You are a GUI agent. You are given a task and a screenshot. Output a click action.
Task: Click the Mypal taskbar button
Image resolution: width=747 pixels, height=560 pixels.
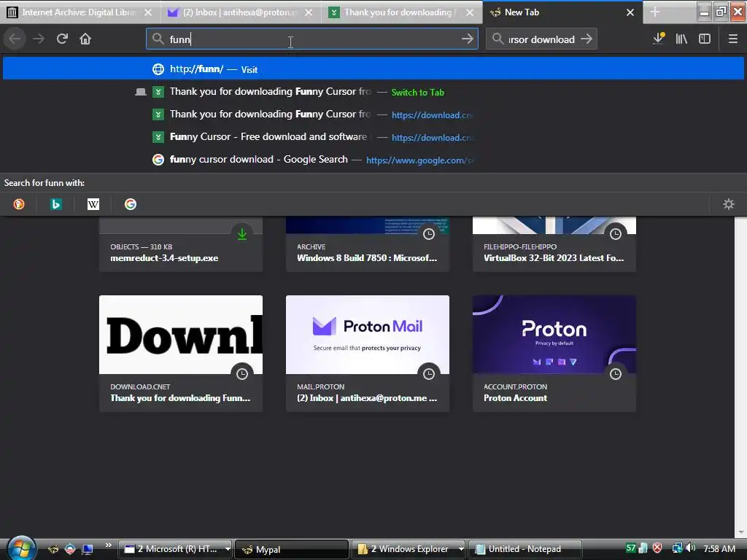point(292,549)
